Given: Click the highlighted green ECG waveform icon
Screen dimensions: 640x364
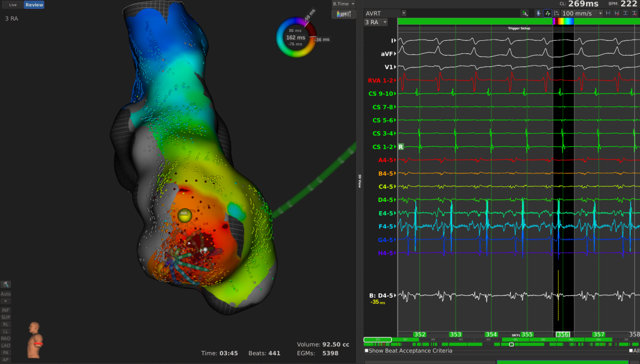Looking at the screenshot, I should point(548,13).
